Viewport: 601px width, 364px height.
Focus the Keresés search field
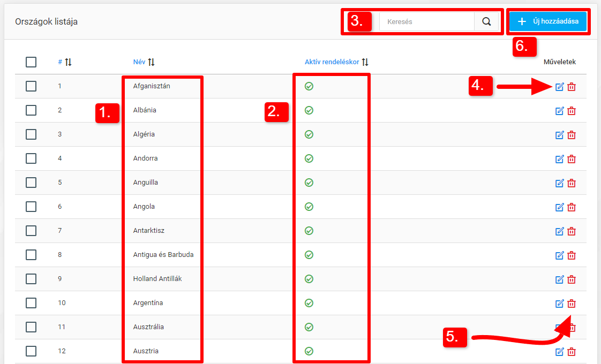coord(427,22)
